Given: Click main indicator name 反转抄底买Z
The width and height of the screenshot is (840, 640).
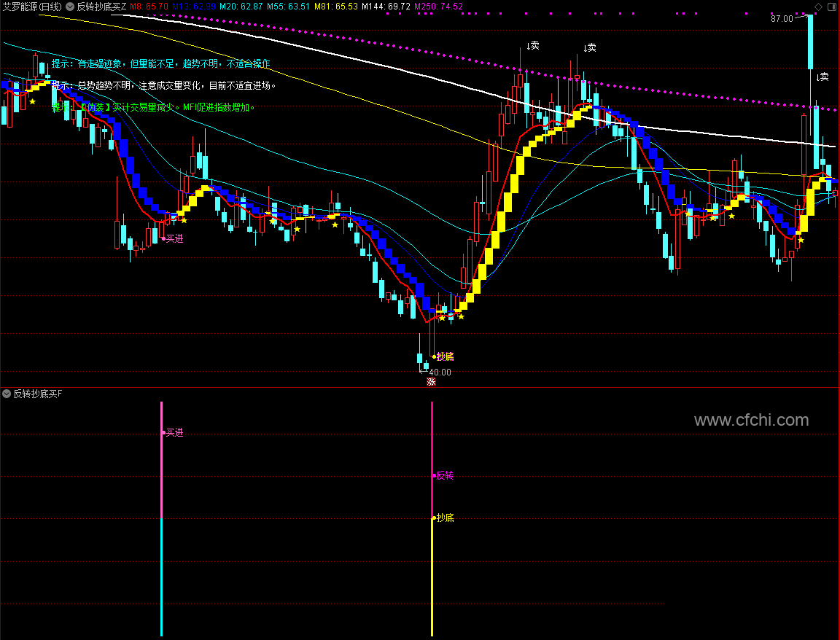Looking at the screenshot, I should click(x=102, y=7).
